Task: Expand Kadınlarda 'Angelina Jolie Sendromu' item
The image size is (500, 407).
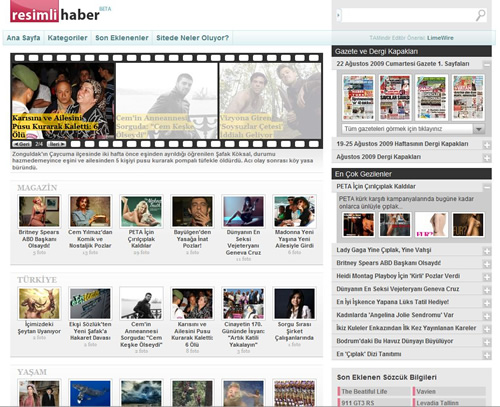Action: click(x=487, y=316)
